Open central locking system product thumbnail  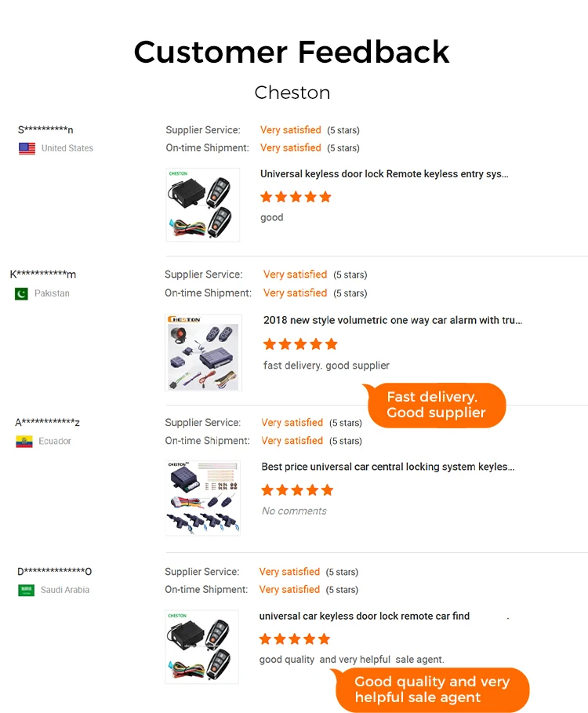(203, 498)
